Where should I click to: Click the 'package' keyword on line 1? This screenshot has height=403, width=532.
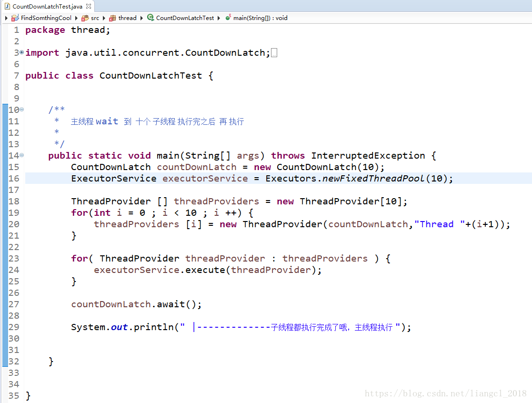tap(45, 30)
